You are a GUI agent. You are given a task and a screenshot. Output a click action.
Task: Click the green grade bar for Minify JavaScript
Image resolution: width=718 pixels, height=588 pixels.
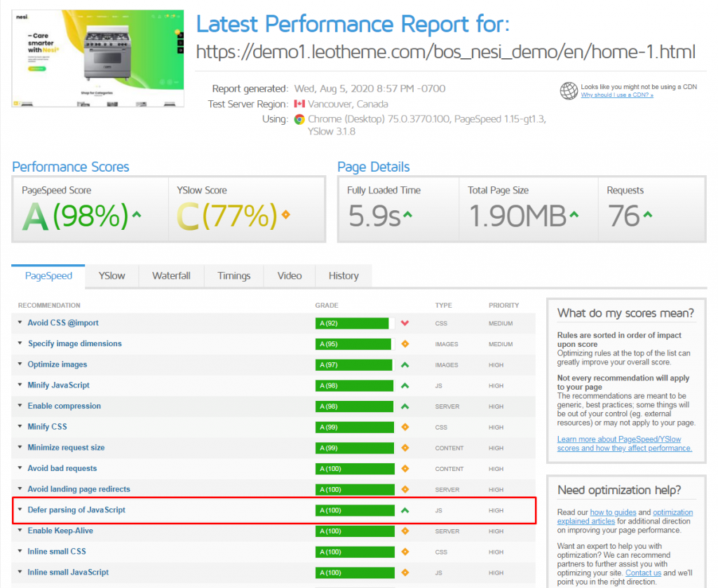pos(352,385)
